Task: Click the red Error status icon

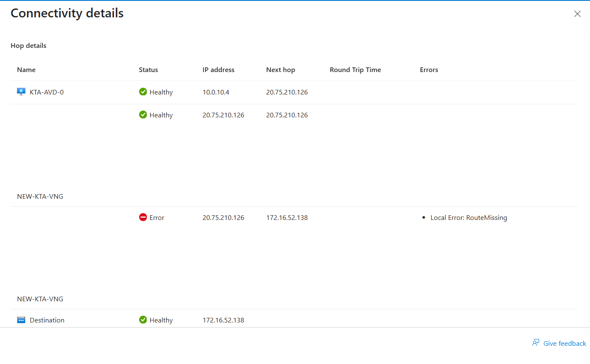Action: pyautogui.click(x=143, y=217)
